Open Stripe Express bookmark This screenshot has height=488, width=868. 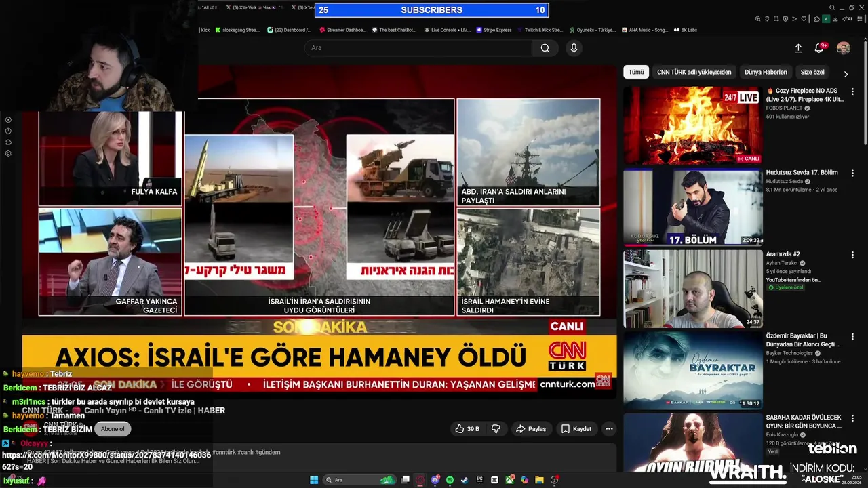tap(494, 30)
